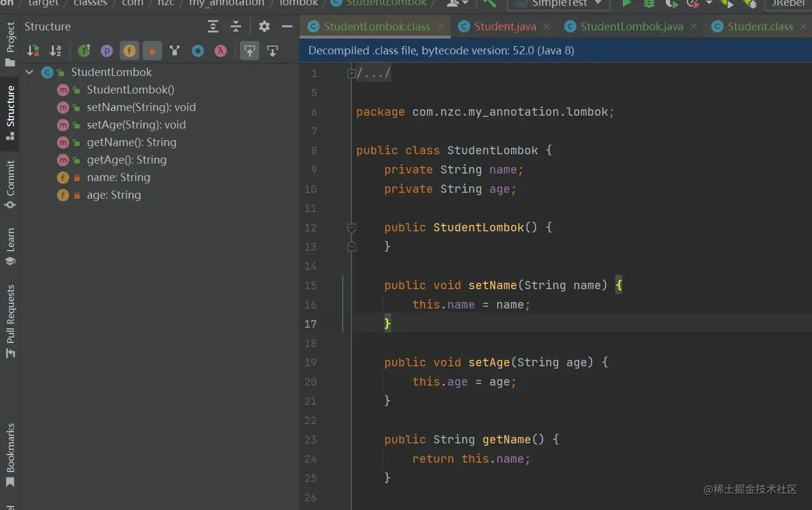Open dropdown arrow next to profiler icon
812x510 pixels.
coord(709,4)
